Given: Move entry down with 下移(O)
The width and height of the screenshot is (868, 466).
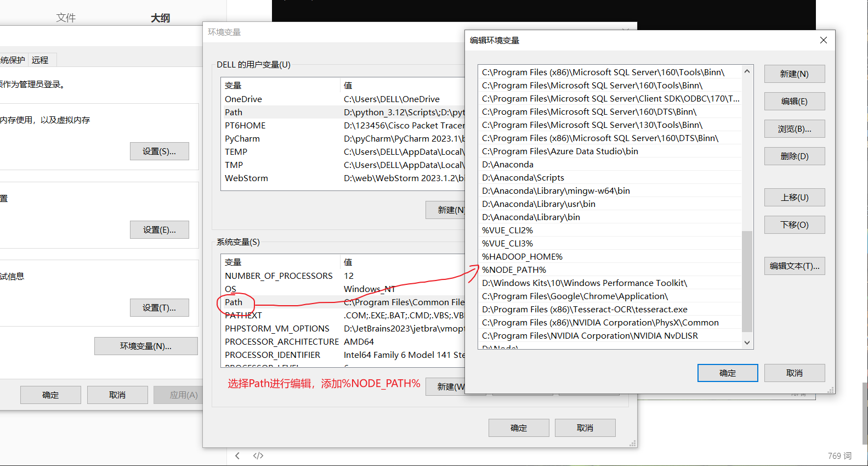Looking at the screenshot, I should click(x=794, y=225).
